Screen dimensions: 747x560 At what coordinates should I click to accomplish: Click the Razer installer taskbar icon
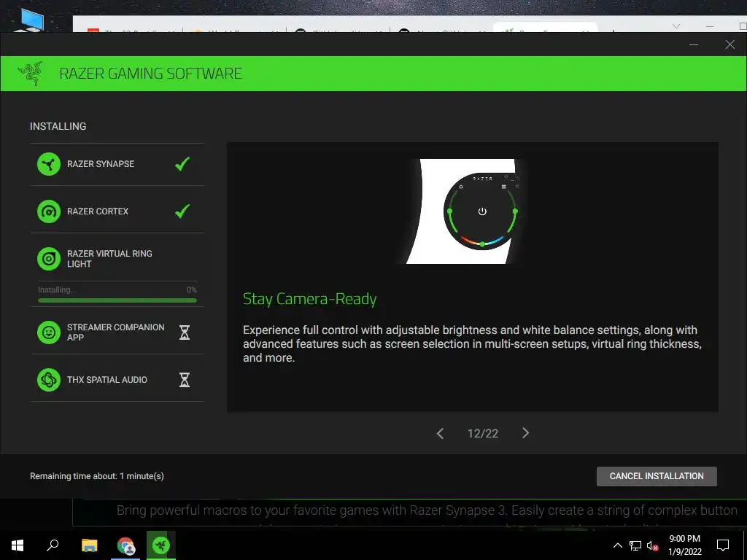[x=161, y=545]
